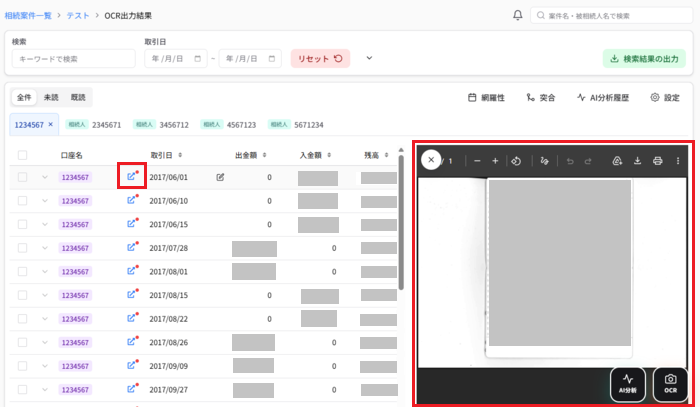Open source link icon for 2017/08/15 row
Image resolution: width=700 pixels, height=407 pixels.
(132, 294)
